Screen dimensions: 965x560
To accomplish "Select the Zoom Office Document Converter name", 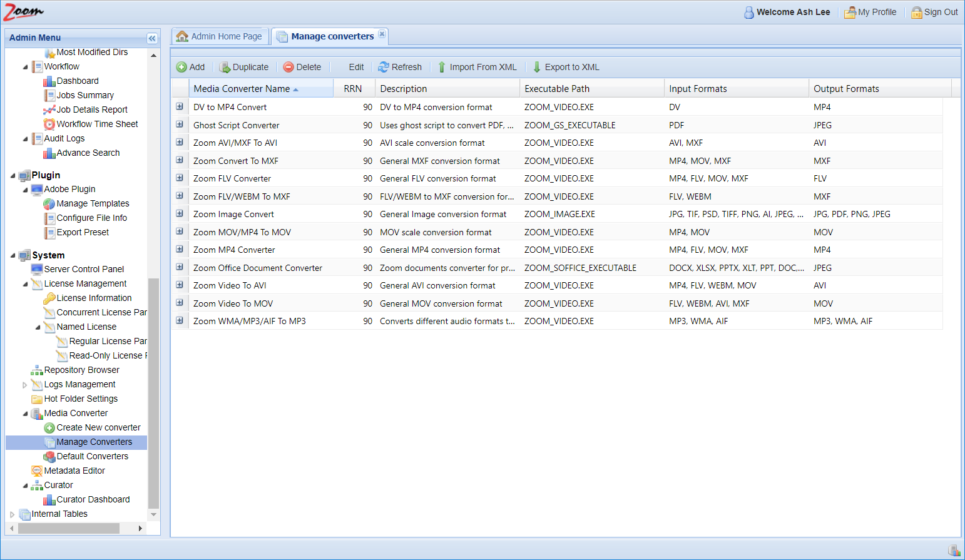I will [x=258, y=268].
